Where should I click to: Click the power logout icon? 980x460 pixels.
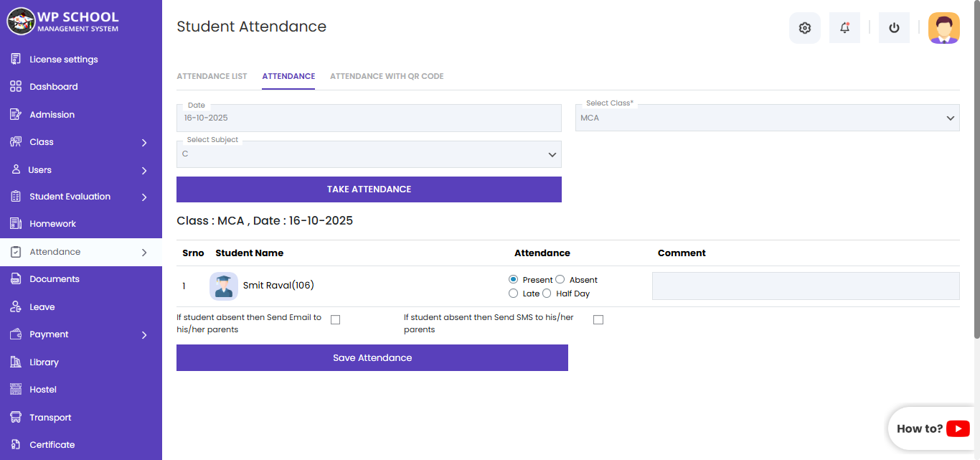click(894, 28)
